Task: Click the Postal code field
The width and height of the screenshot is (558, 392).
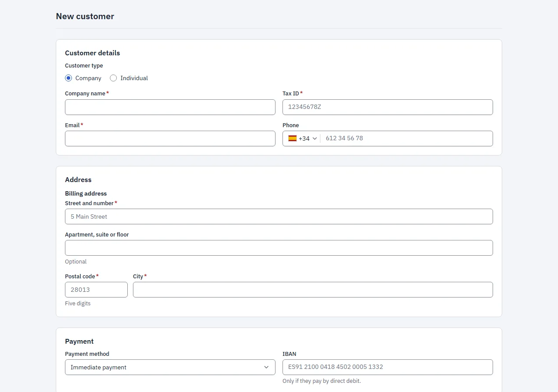Action: (96, 290)
